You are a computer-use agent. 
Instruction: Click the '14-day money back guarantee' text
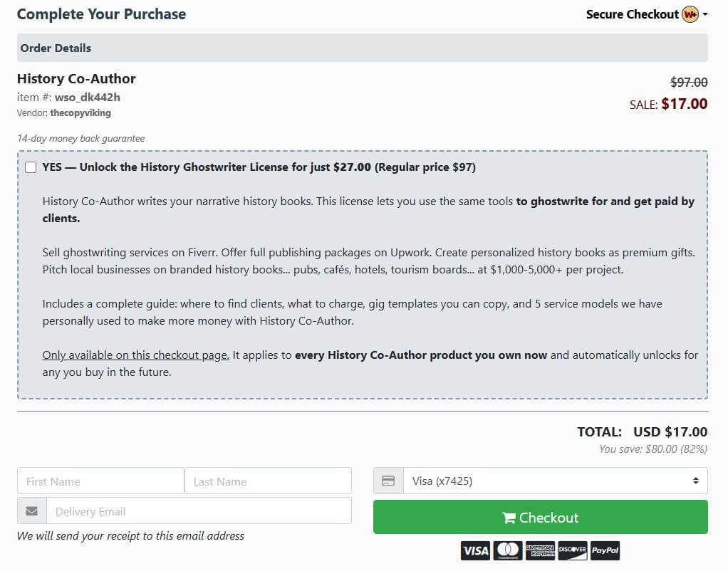click(x=80, y=138)
